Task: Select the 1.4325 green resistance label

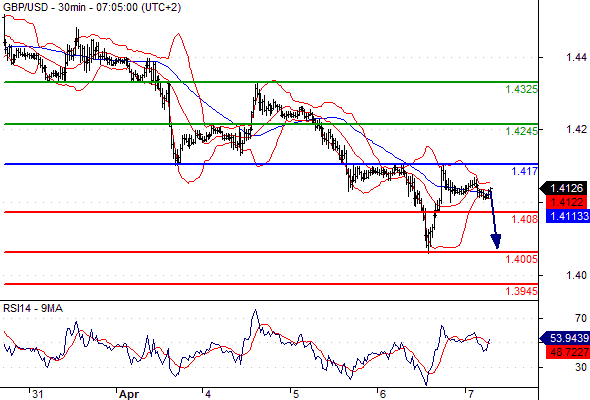Action: (x=521, y=89)
